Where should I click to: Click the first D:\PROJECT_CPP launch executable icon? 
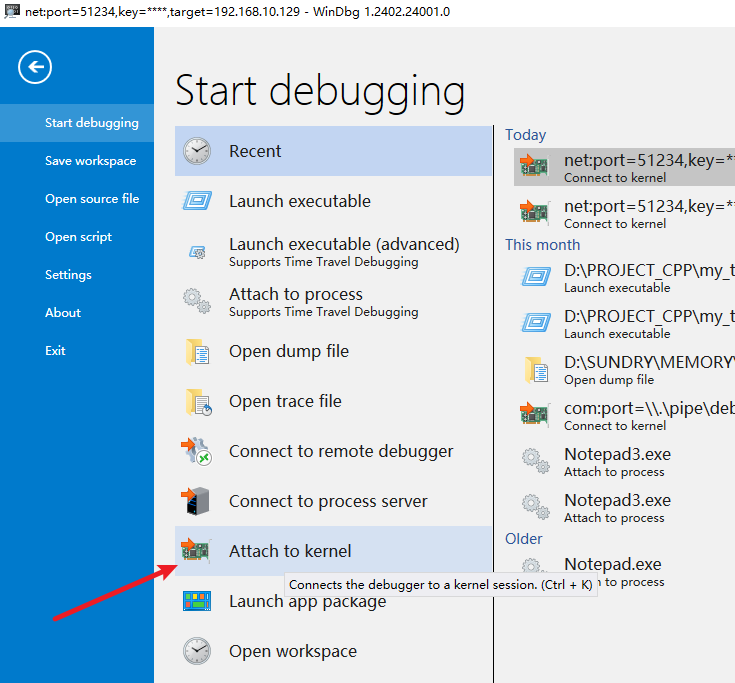(536, 277)
